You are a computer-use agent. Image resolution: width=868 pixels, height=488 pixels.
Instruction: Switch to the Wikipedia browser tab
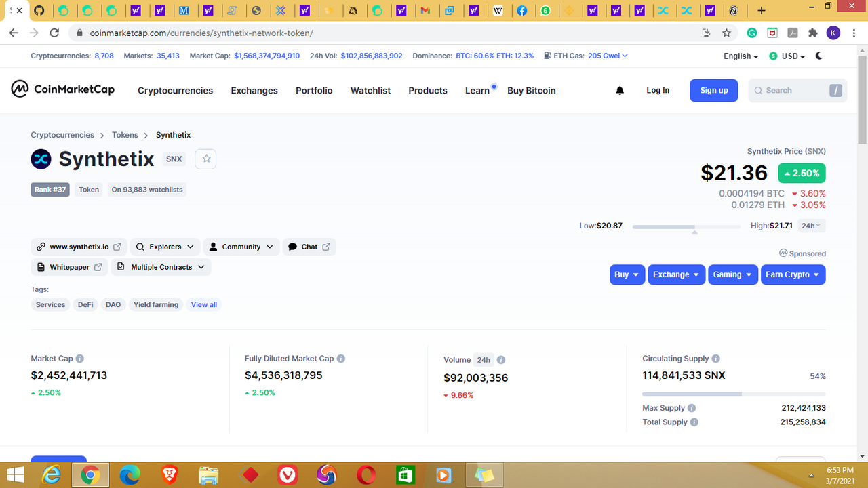(x=498, y=11)
